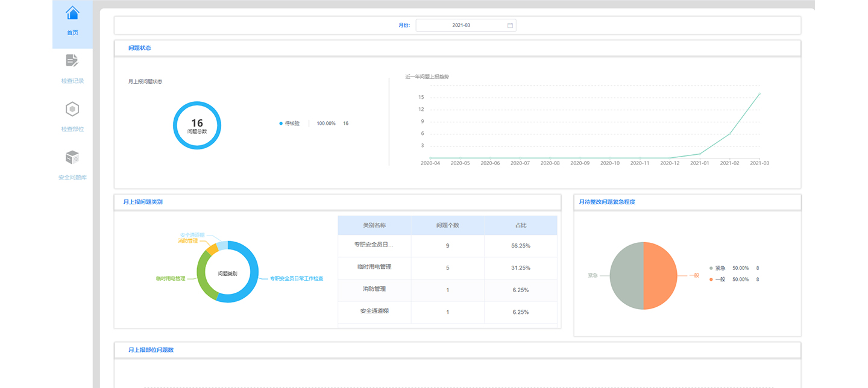Toggle the 一般 legend item
This screenshot has height=388, width=868.
coord(718,280)
